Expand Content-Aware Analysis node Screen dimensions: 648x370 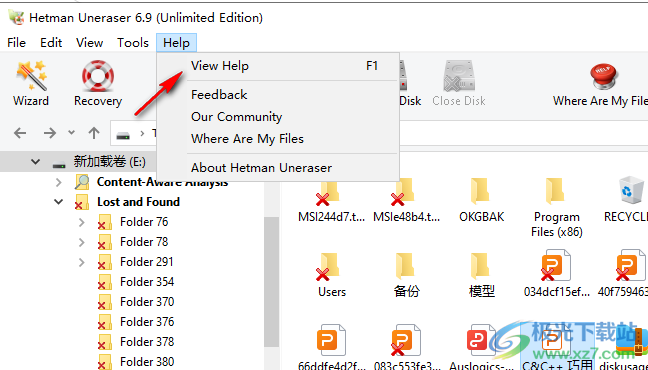click(59, 182)
